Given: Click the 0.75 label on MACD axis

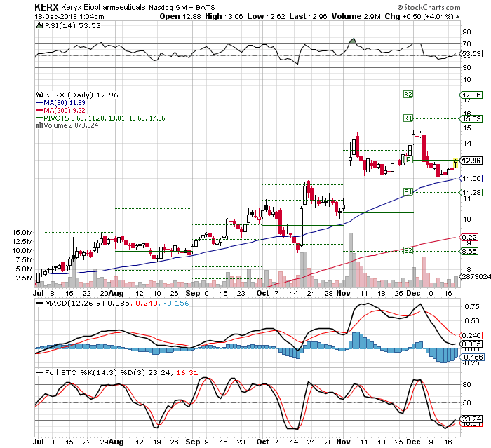Looking at the screenshot, I should coord(472,307).
